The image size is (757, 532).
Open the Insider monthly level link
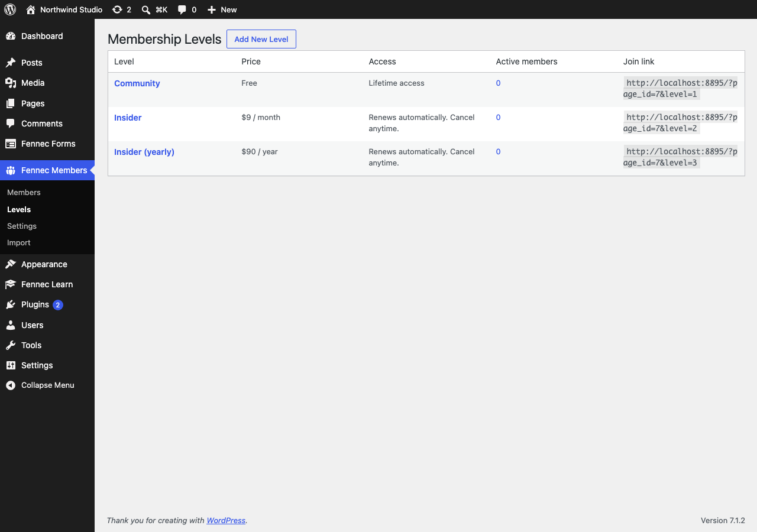[x=128, y=118]
